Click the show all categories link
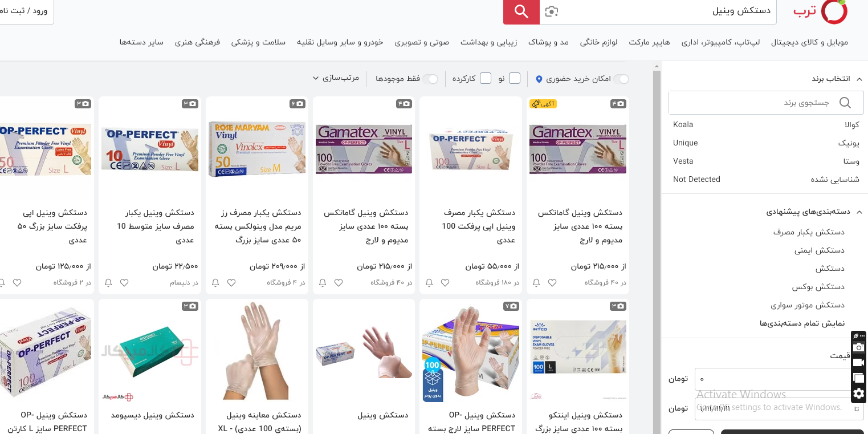This screenshot has height=434, width=868. (802, 323)
